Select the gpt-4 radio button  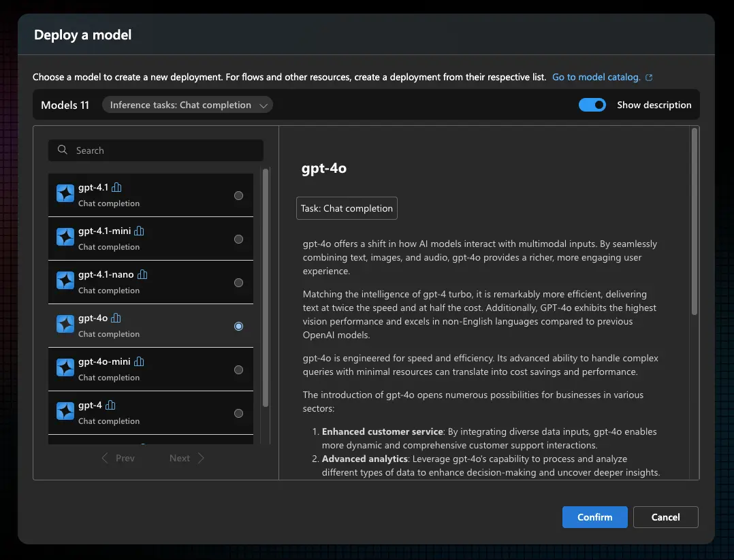[238, 413]
